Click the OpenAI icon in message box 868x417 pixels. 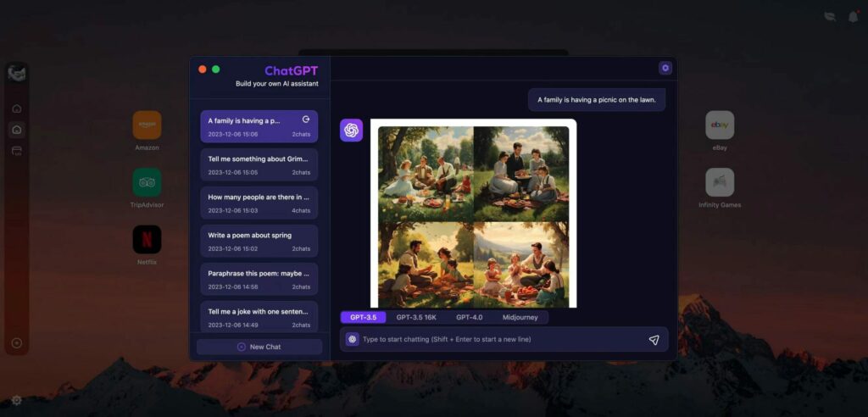(x=352, y=339)
